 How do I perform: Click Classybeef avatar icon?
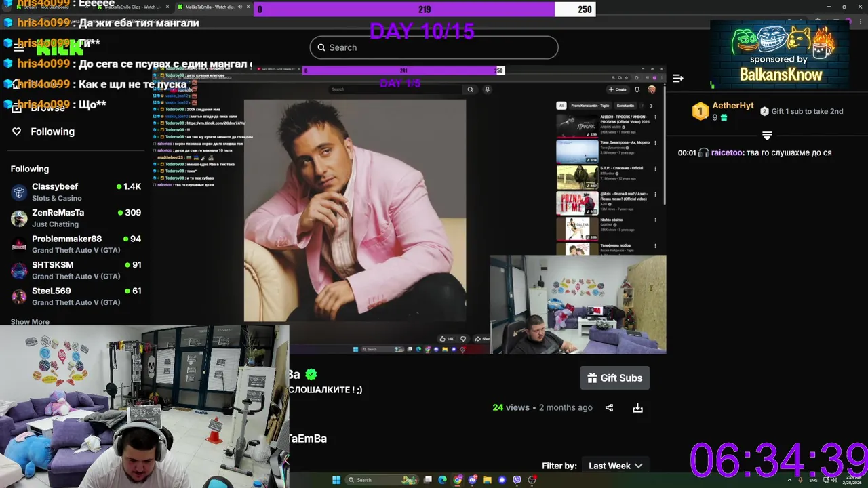point(19,192)
